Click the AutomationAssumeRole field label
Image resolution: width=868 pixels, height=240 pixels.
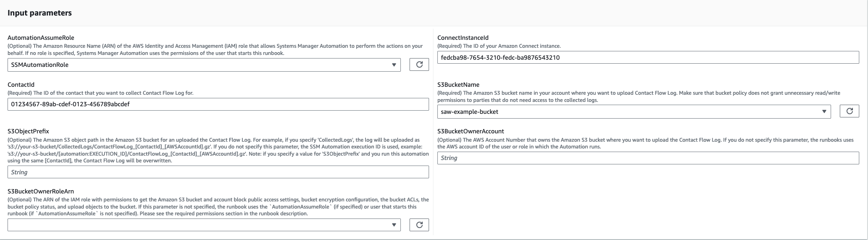pos(41,38)
